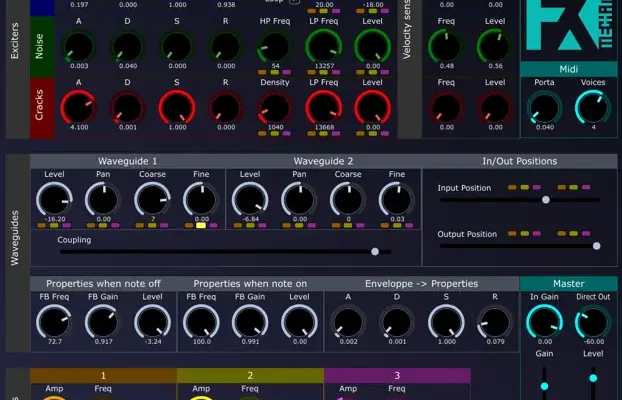This screenshot has width=622, height=400.
Task: Click the Noise velocity sens Freq knob
Action: point(446,46)
